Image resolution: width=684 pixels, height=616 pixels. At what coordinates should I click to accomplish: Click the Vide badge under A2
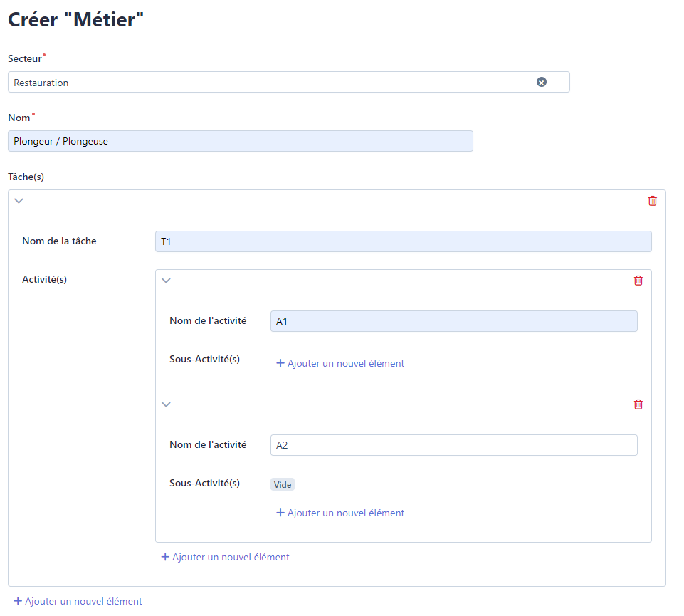pos(283,484)
